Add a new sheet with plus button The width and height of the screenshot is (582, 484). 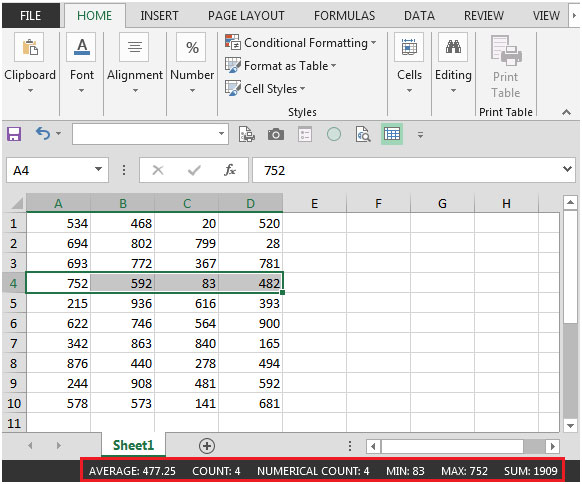(x=207, y=446)
